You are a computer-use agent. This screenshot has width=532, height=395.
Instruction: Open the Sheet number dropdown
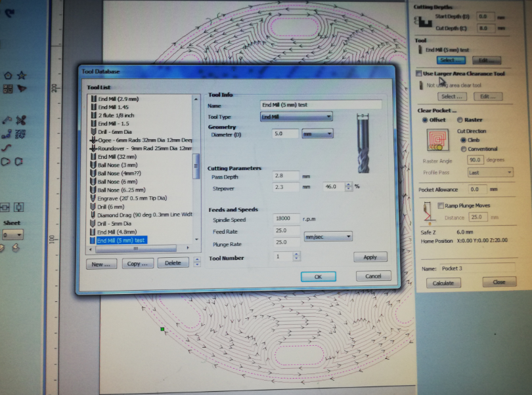point(12,235)
